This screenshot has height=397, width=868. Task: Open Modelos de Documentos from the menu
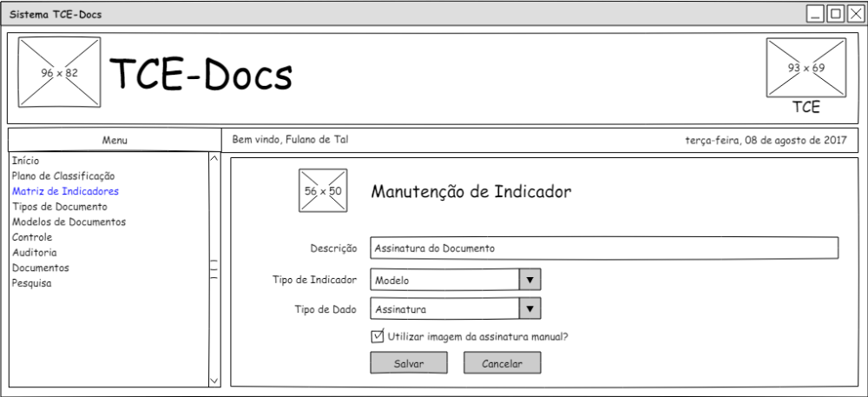click(x=69, y=222)
